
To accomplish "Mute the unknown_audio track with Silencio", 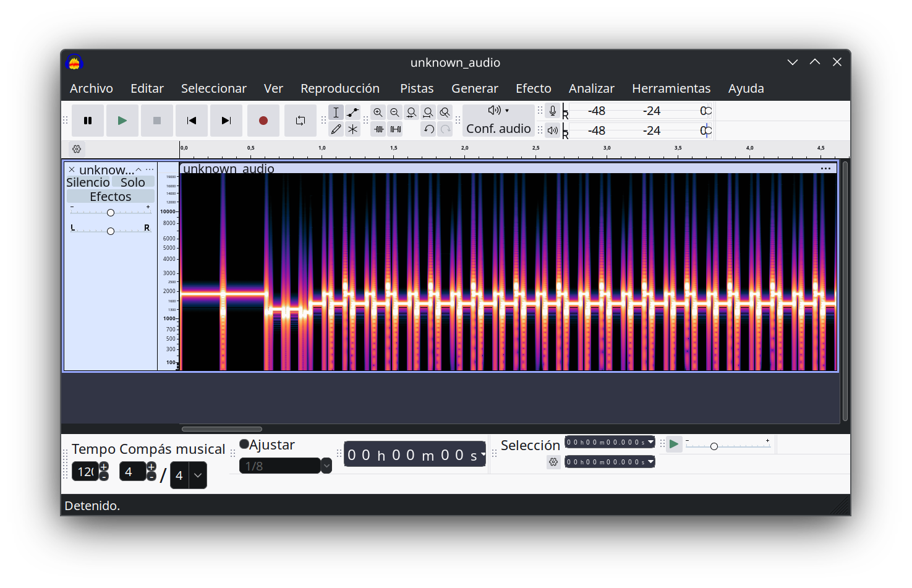I will tap(88, 182).
